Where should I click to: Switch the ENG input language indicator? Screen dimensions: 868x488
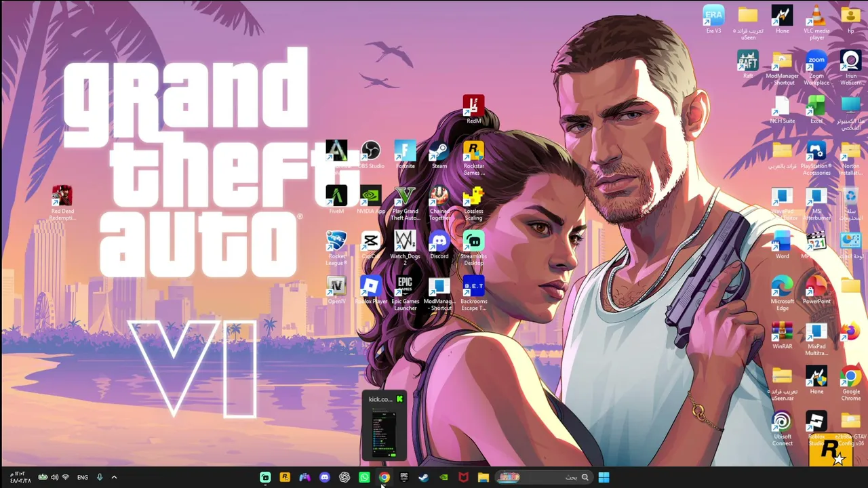[x=82, y=477]
